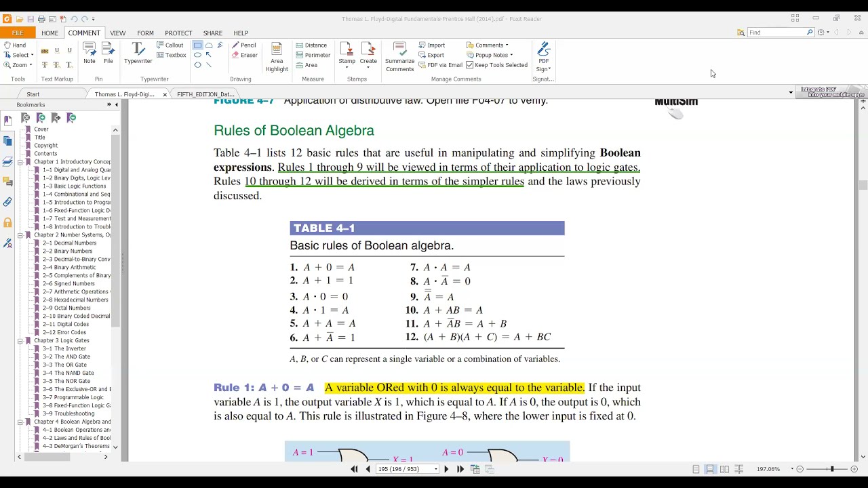Attach a File pin

(x=108, y=54)
